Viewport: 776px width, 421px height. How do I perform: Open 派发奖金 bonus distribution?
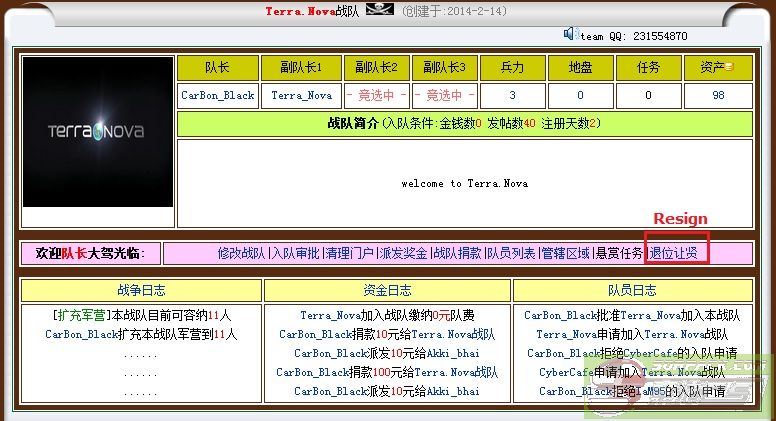pos(403,254)
